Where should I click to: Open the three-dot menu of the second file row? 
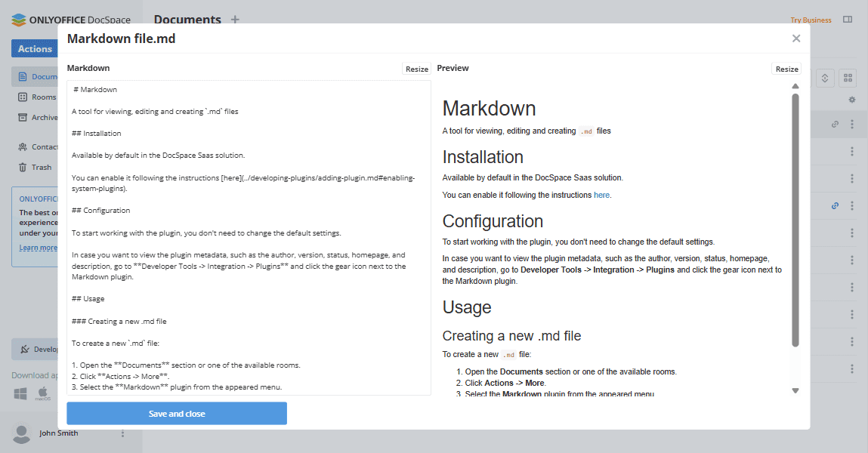852,152
